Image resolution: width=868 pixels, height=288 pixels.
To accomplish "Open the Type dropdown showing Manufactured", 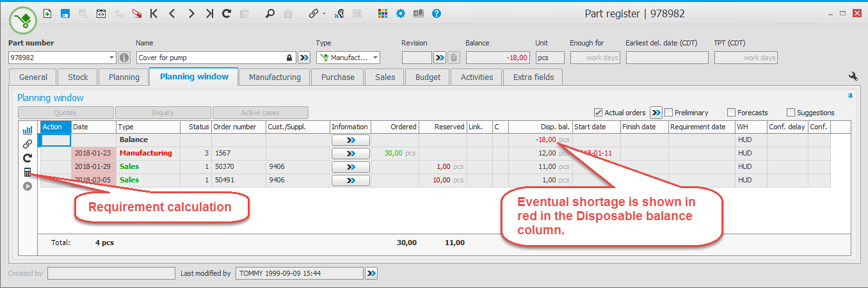I will click(x=375, y=58).
